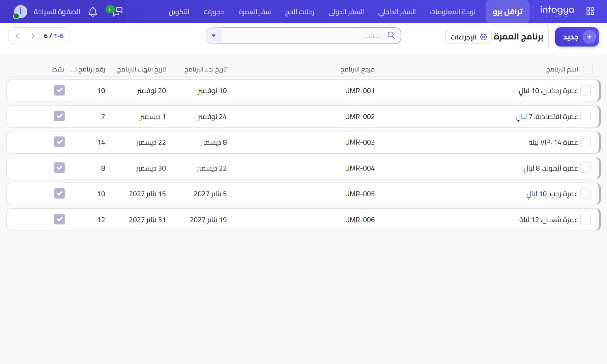Toggle active checkbox for UMR-004
Screen dimensions: 607x364
point(59,168)
